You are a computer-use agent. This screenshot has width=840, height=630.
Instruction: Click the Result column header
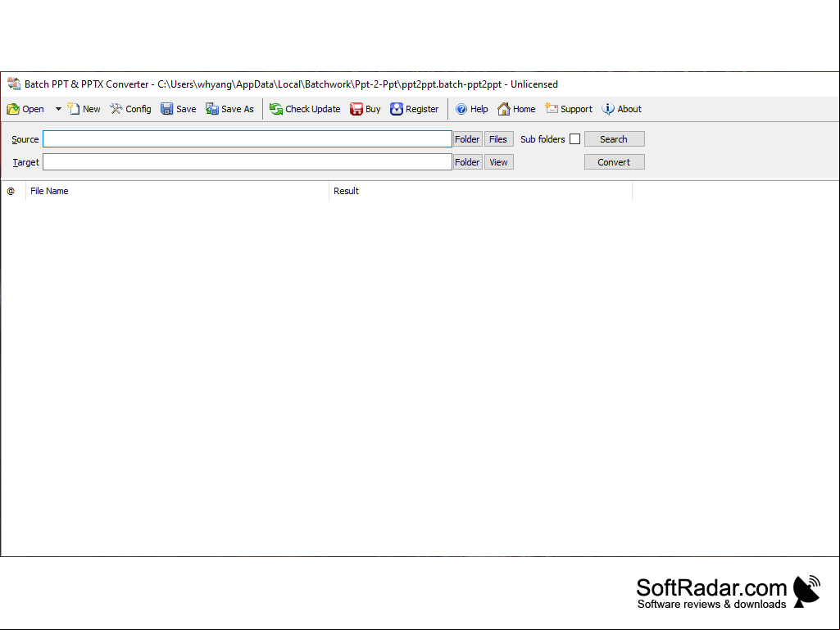480,191
